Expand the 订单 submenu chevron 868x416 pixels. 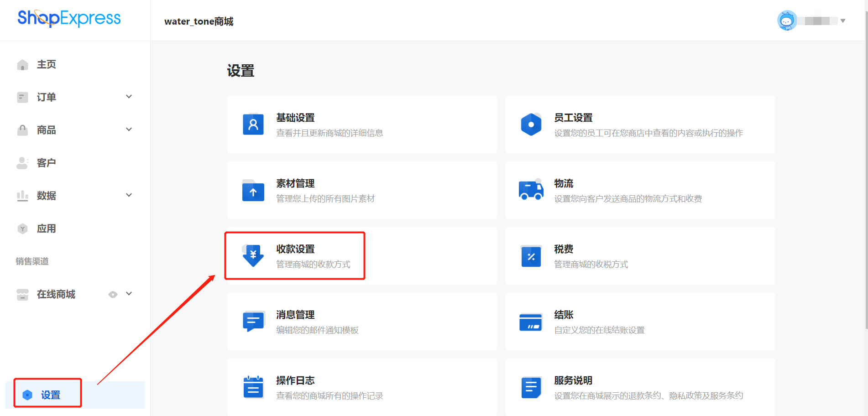[x=129, y=97]
